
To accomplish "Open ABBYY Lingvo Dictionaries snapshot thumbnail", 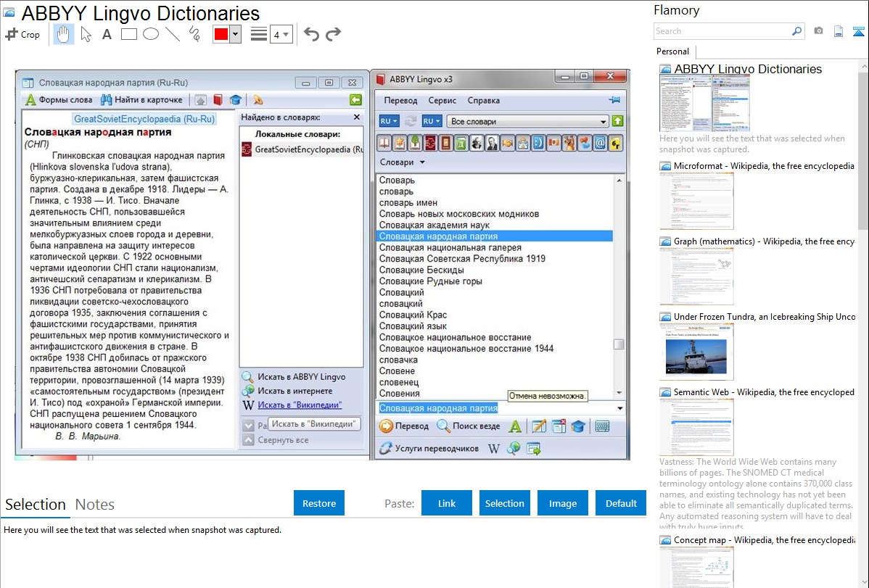I will [704, 104].
